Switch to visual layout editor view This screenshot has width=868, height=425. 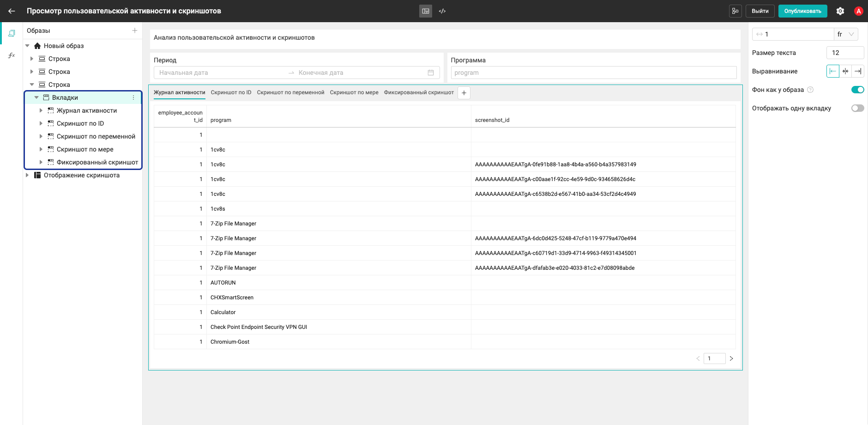pos(426,11)
